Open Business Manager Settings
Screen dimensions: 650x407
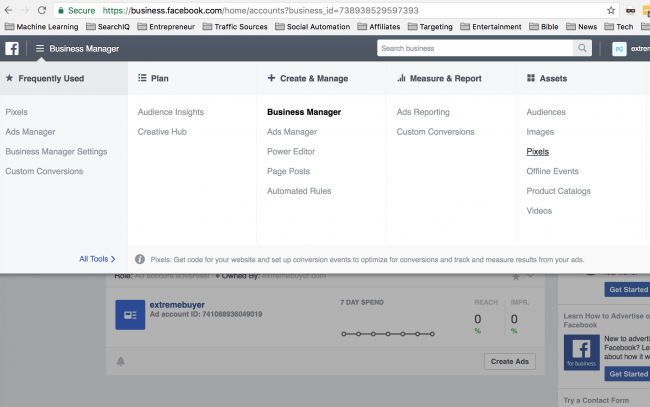click(56, 152)
